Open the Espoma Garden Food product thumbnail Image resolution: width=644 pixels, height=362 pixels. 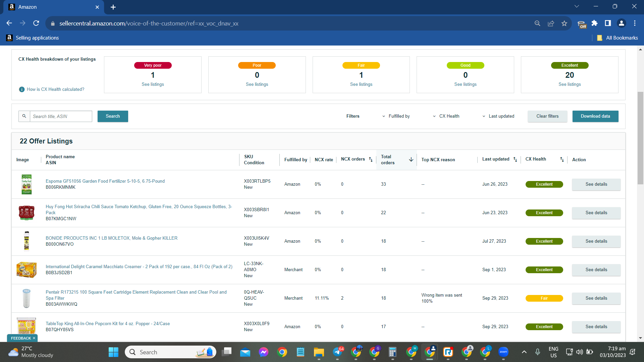point(26,184)
